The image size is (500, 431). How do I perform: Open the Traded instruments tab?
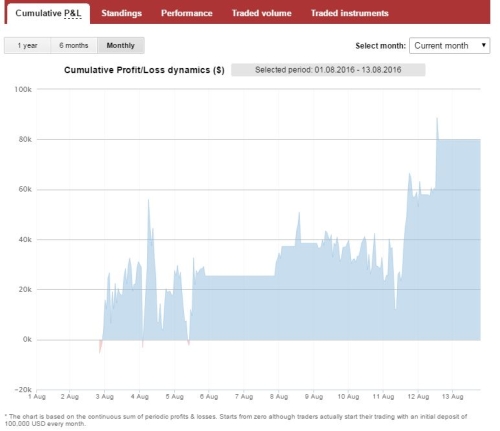click(350, 13)
